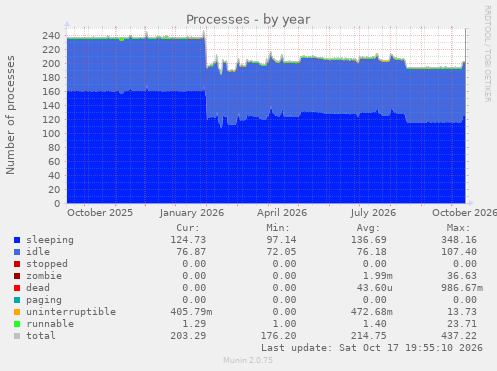
Task: Click the 'uninterruptible' legend label
Action: [71, 312]
